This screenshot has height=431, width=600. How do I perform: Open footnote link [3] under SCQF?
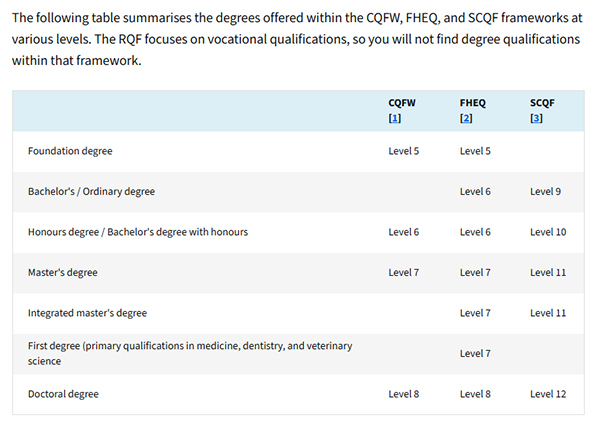click(536, 119)
